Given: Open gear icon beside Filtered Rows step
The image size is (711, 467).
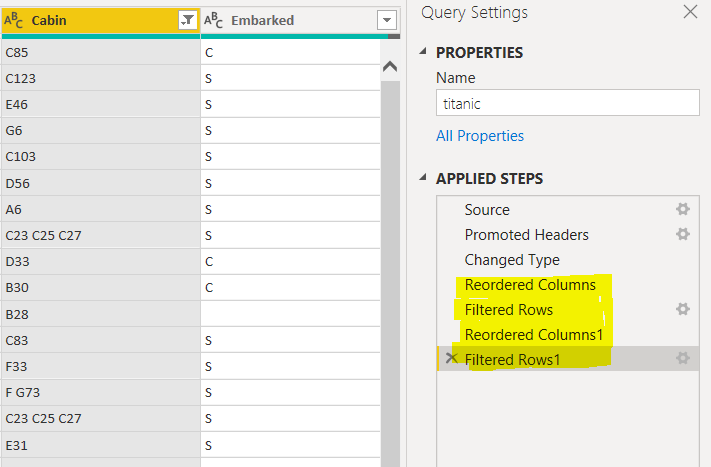Looking at the screenshot, I should 683,309.
